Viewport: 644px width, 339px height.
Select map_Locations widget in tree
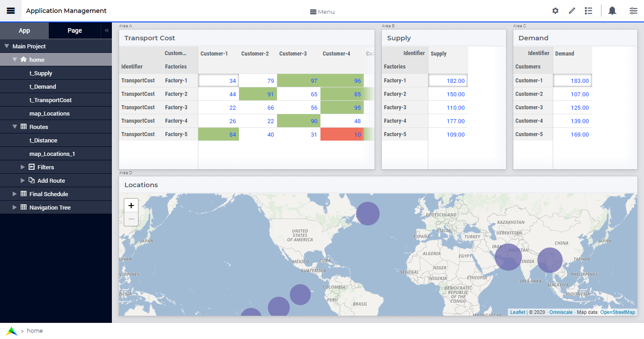[x=50, y=113]
